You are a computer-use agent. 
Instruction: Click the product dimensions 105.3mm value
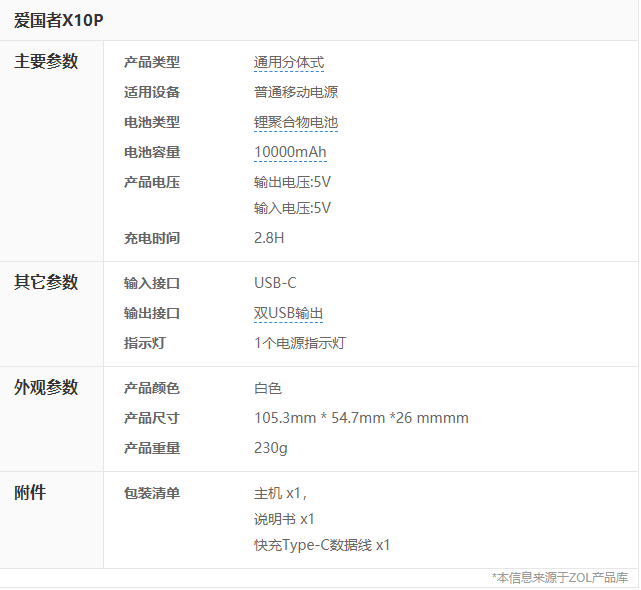[x=361, y=418]
